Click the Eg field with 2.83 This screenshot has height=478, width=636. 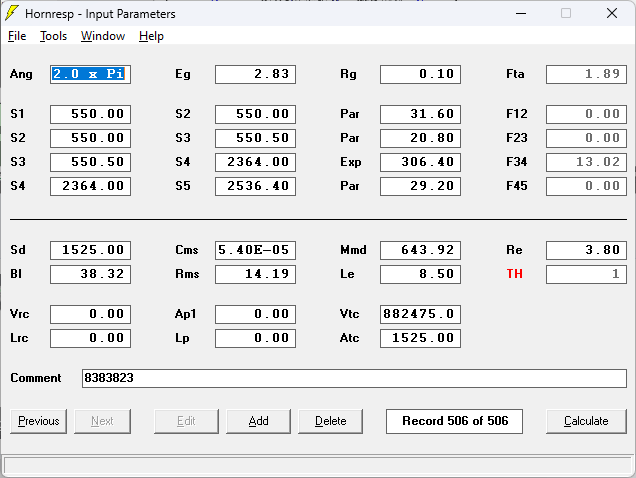pyautogui.click(x=256, y=74)
